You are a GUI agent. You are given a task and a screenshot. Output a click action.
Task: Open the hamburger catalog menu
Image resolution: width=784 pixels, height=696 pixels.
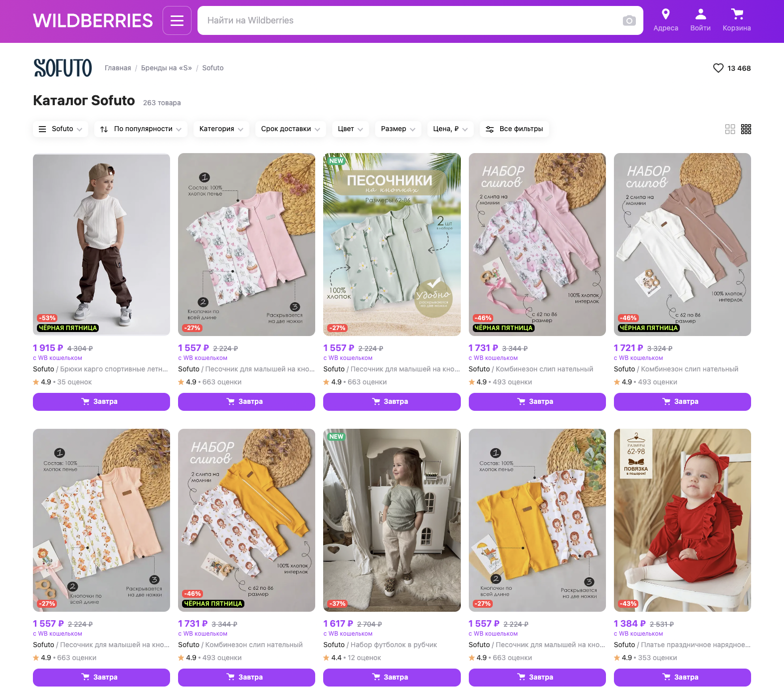coord(177,20)
